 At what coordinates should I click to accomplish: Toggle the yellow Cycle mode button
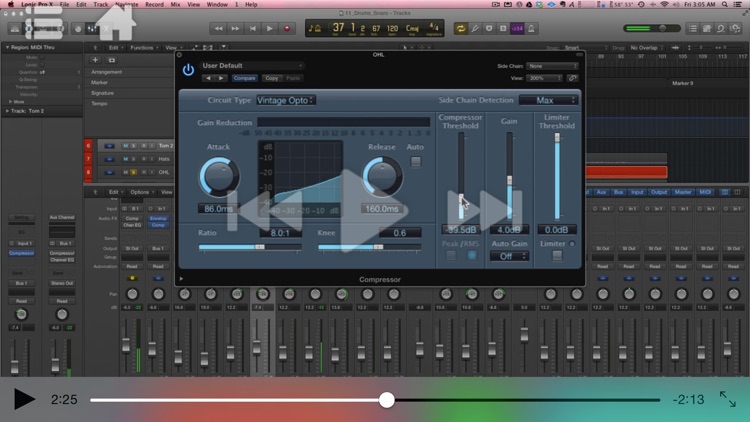(461, 29)
